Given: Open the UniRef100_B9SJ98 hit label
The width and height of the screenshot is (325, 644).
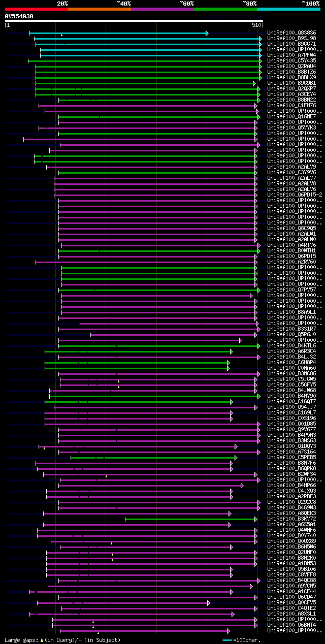Looking at the screenshot, I should coord(292,39).
